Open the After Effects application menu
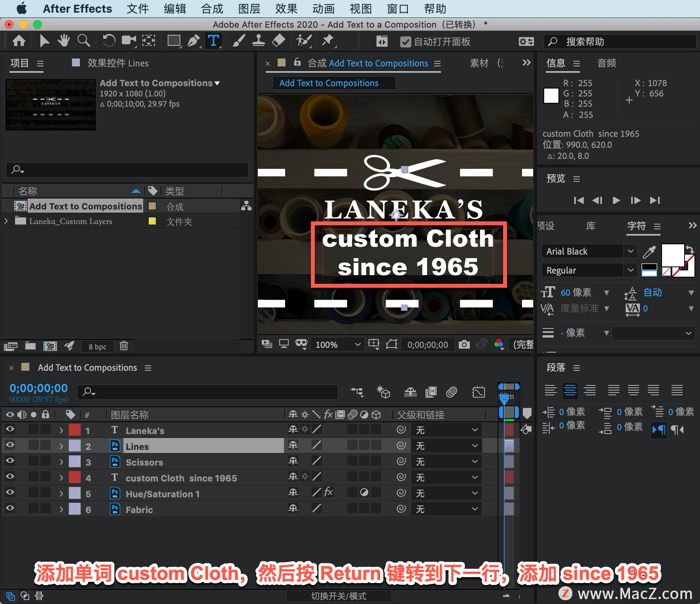Viewport: 700px width, 604px height. point(77,9)
